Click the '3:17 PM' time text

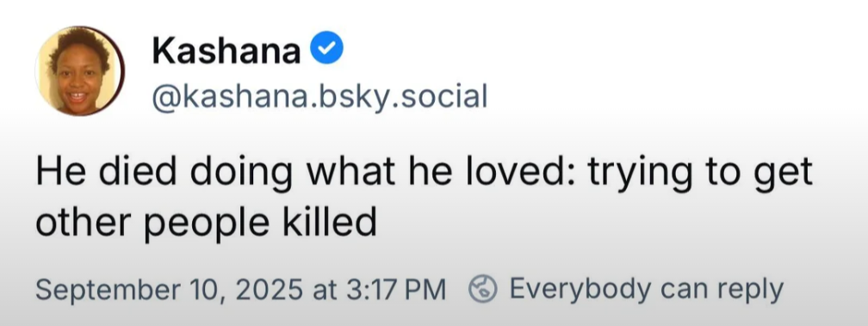point(396,290)
